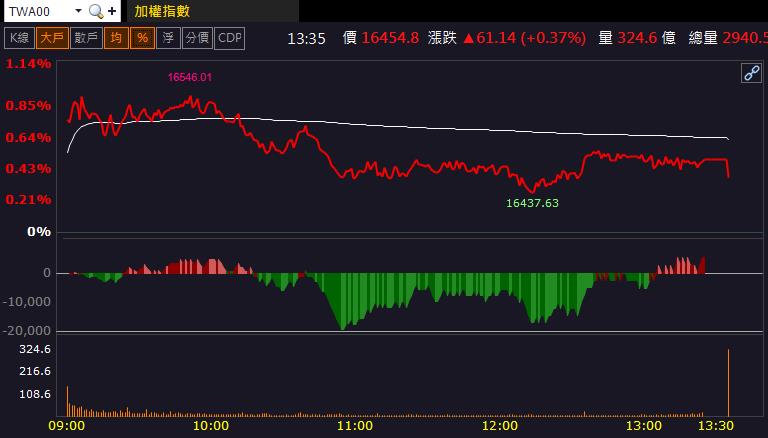Click the 13:00 time axis marker
This screenshot has width=768, height=438.
[x=644, y=426]
